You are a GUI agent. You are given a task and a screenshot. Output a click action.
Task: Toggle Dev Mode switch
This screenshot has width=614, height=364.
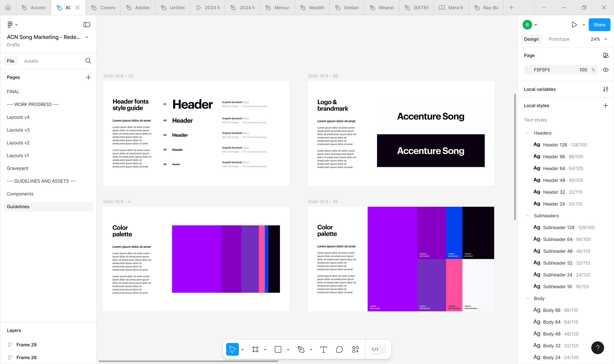[x=378, y=349]
